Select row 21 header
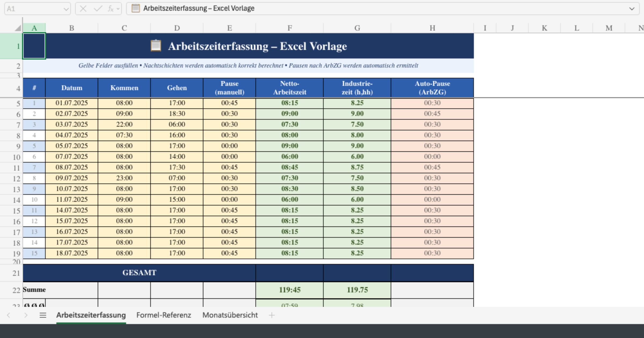Viewport: 644px width, 338px height. (x=11, y=273)
